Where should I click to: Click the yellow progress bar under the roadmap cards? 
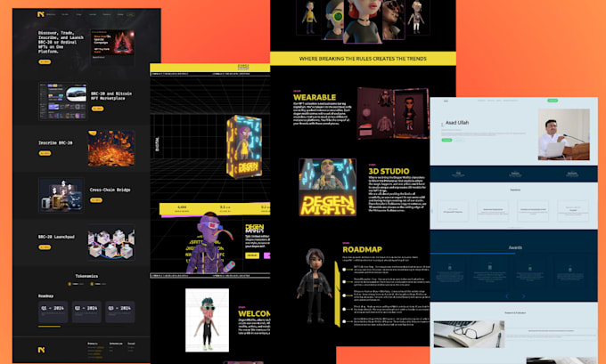(x=50, y=327)
